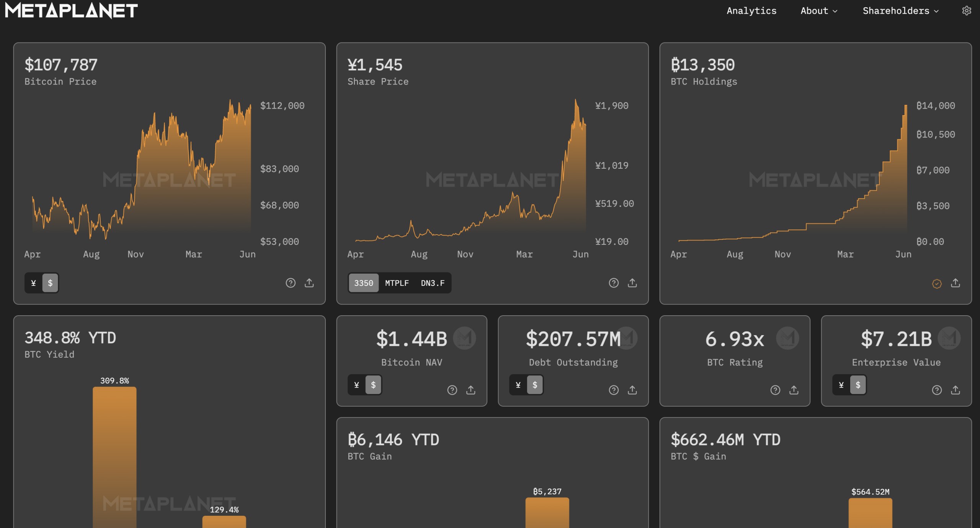The image size is (980, 528).
Task: Click the Metaplanet logo
Action: click(x=71, y=11)
